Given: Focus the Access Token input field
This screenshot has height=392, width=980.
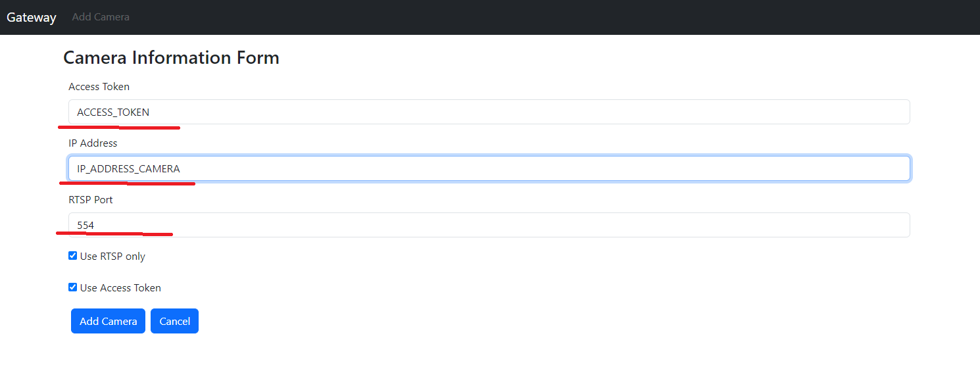Looking at the screenshot, I should coord(489,112).
